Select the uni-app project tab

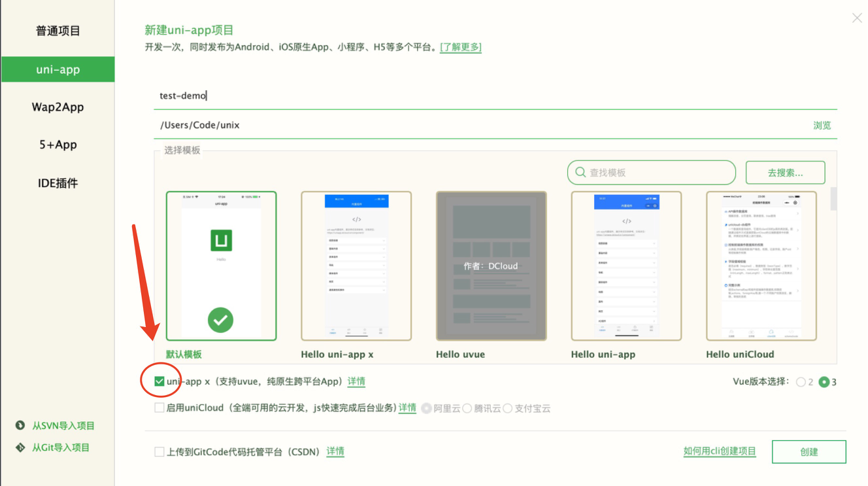pyautogui.click(x=58, y=69)
